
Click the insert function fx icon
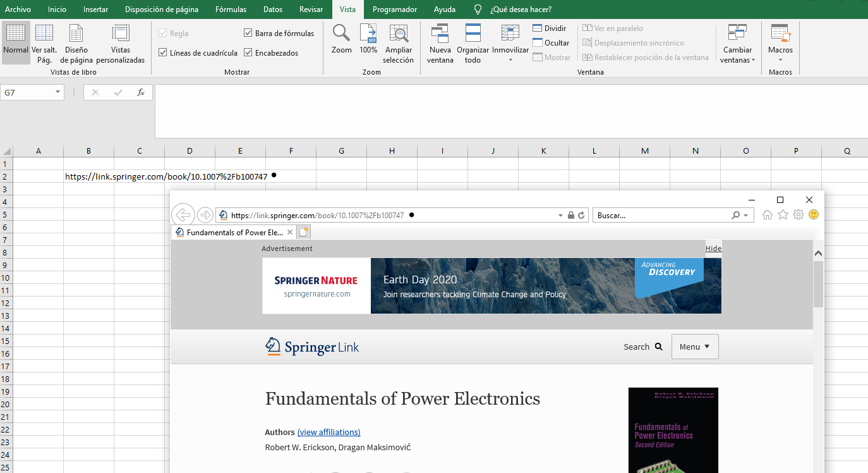click(141, 92)
